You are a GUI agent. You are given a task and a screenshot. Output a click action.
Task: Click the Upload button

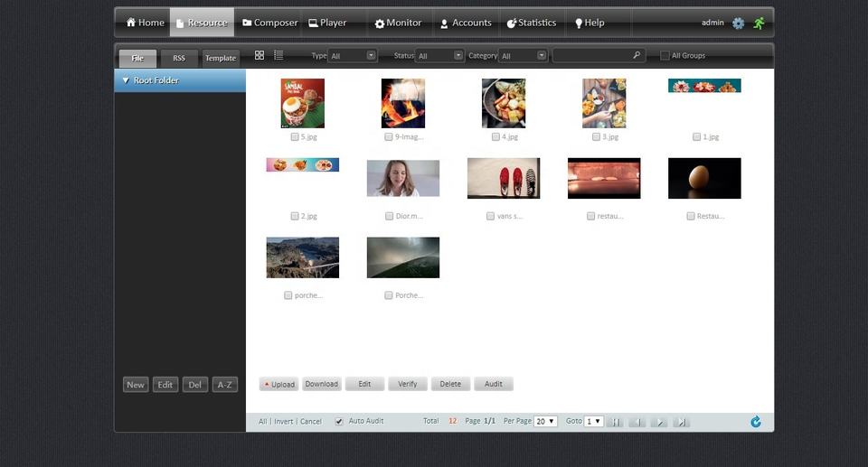278,384
